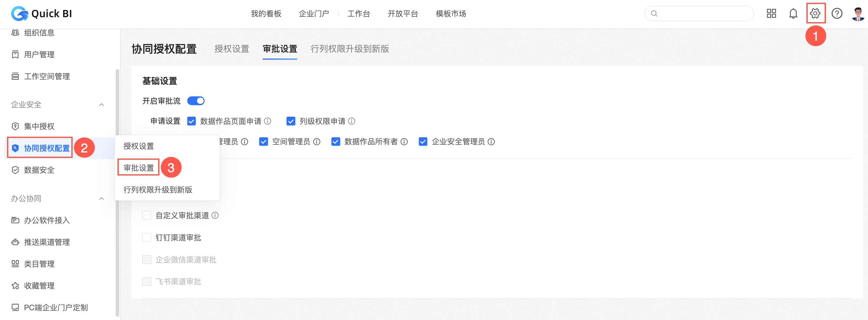
Task: Select the 审批设置 tab
Action: coord(280,49)
